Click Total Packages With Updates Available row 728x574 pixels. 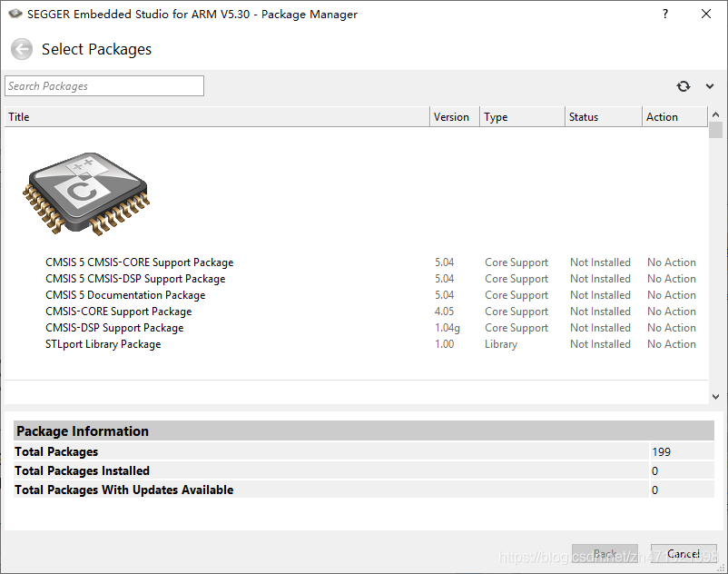click(x=364, y=490)
